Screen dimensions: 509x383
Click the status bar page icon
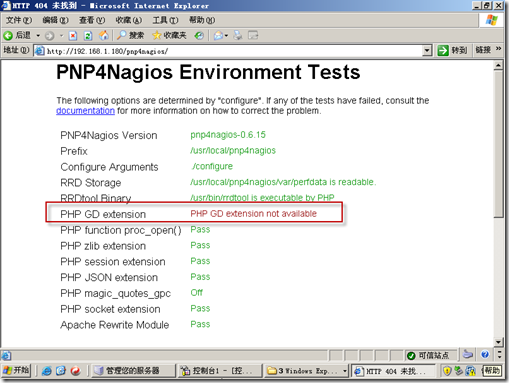[6, 356]
